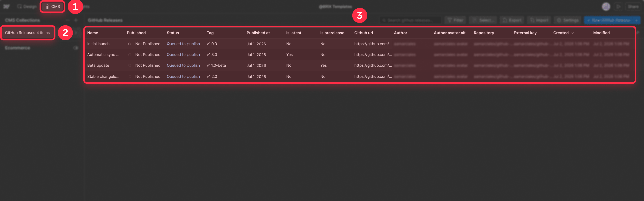This screenshot has width=644, height=201.
Task: Expand the New GitHub Release dropdown arrow
Action: tap(636, 20)
